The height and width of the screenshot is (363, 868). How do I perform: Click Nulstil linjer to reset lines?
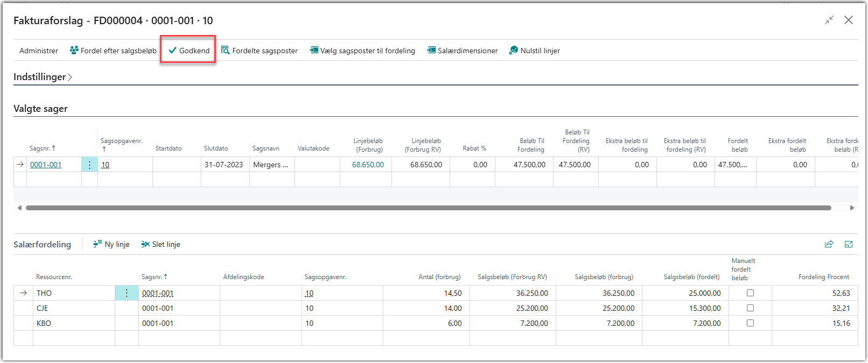coord(535,51)
